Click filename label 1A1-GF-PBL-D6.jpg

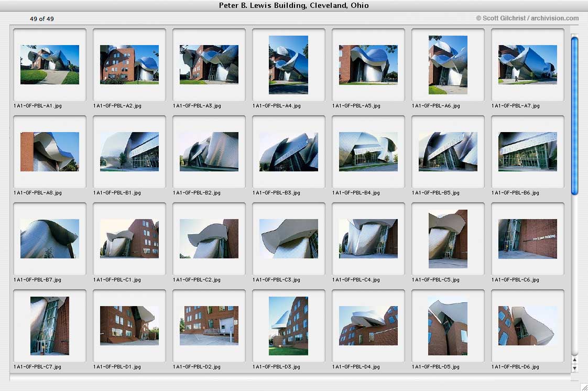point(515,367)
